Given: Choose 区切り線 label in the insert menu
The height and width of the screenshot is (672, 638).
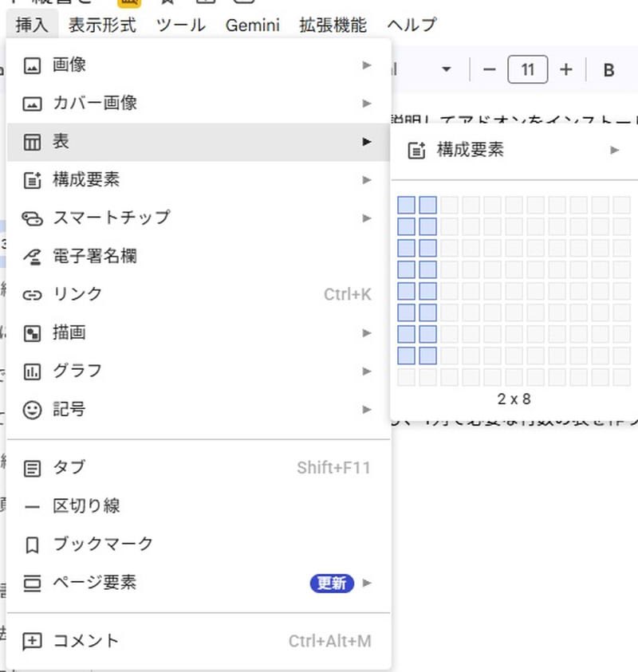Looking at the screenshot, I should tap(86, 505).
